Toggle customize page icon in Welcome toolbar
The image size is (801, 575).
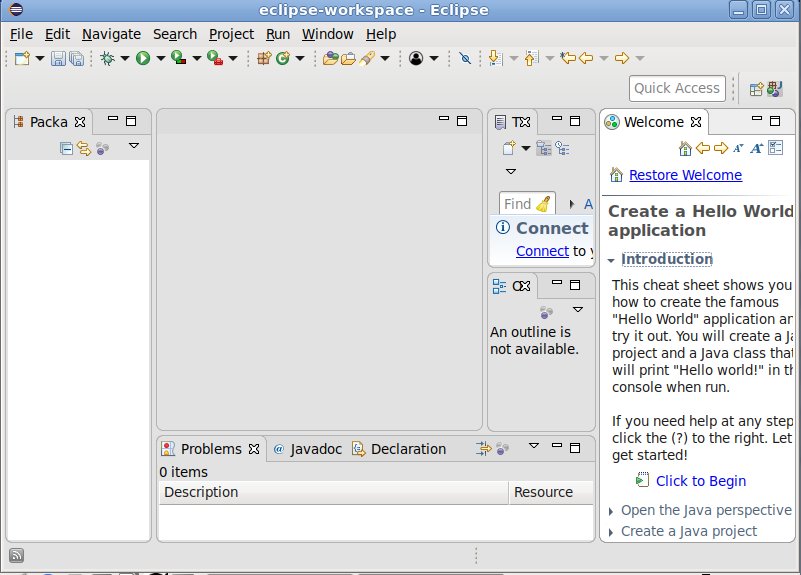tap(775, 148)
